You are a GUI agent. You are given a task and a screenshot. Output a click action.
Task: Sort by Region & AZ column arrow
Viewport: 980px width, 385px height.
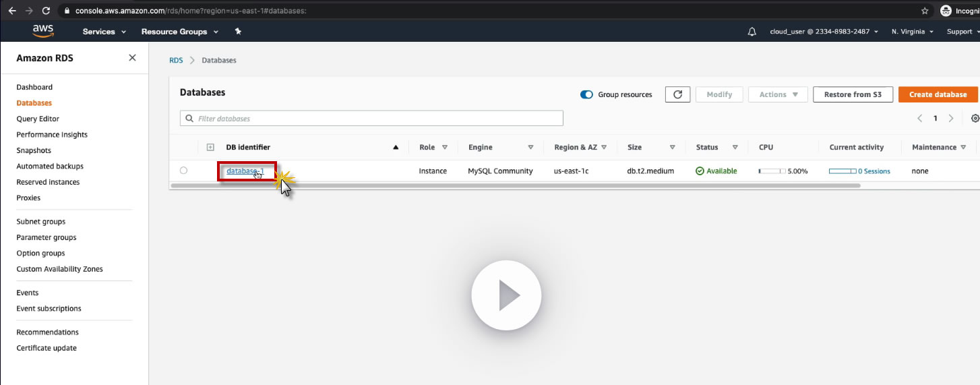604,147
